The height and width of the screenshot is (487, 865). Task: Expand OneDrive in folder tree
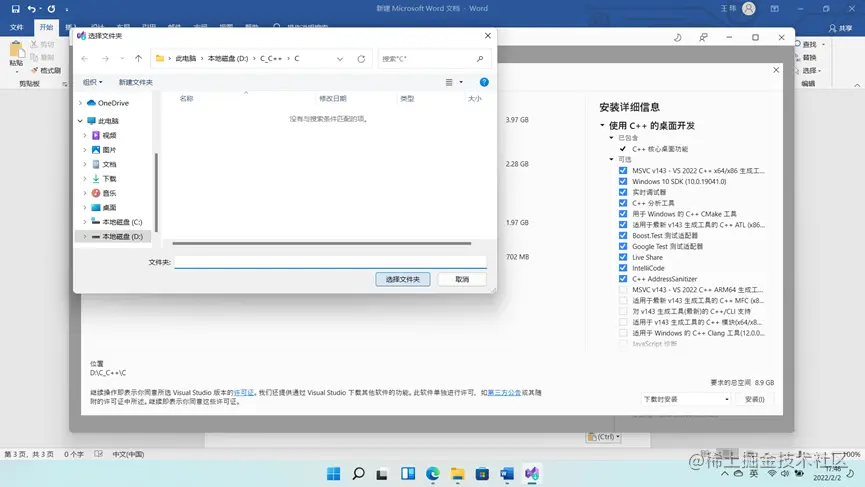[x=81, y=103]
